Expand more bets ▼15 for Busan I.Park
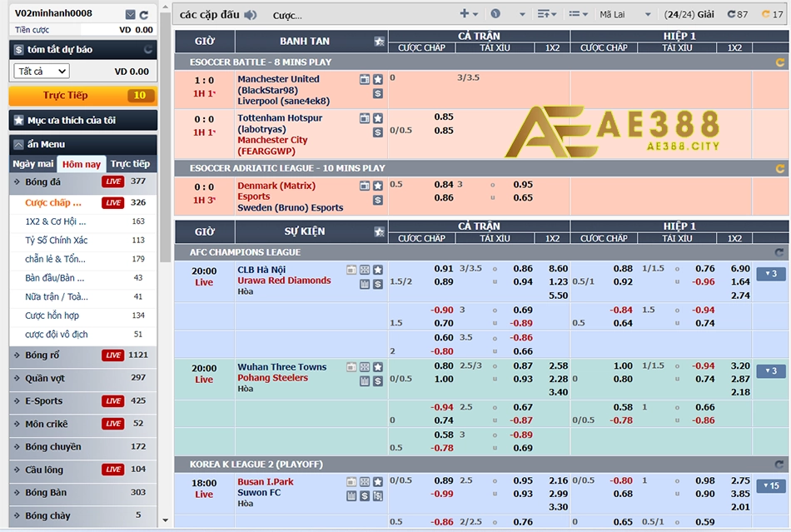Viewport: 791px width, 532px height. pyautogui.click(x=771, y=486)
